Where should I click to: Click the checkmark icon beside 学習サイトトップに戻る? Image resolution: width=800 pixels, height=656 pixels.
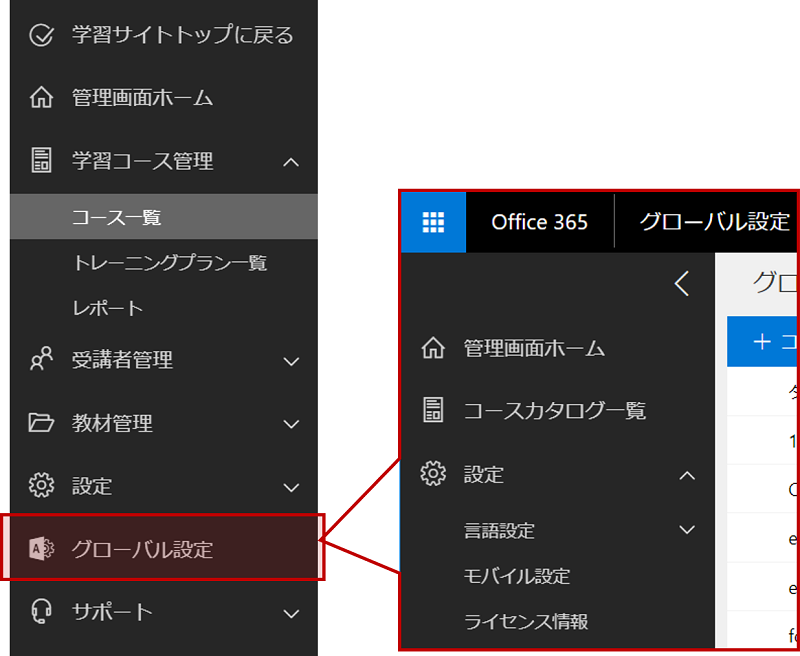41,36
